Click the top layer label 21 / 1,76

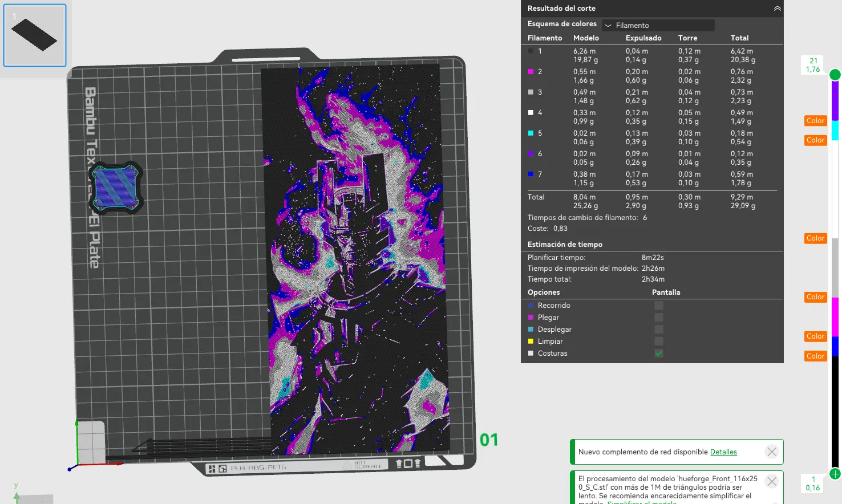(x=813, y=65)
